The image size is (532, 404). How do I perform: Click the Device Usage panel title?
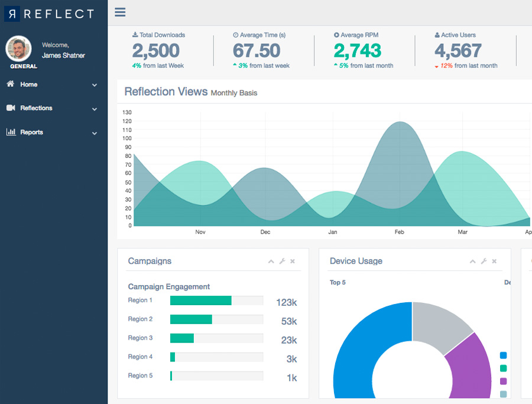click(356, 261)
